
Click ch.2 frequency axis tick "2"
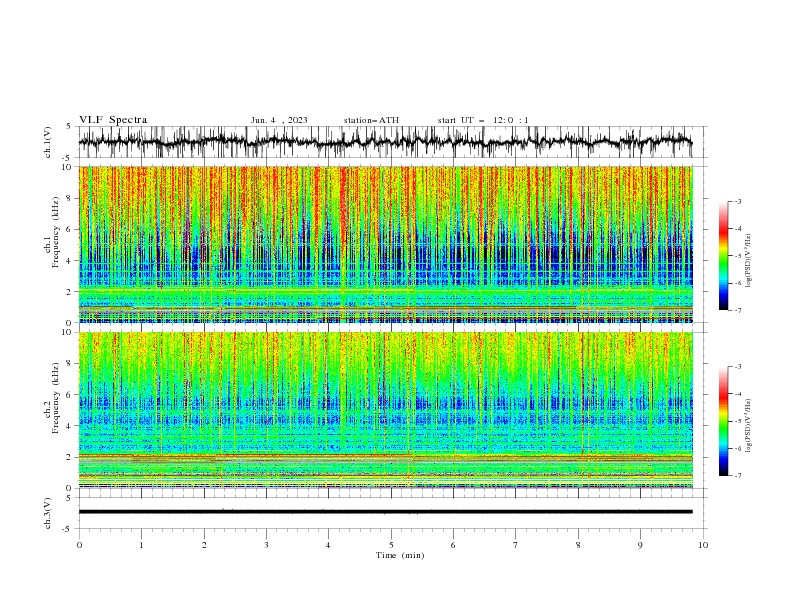click(71, 457)
